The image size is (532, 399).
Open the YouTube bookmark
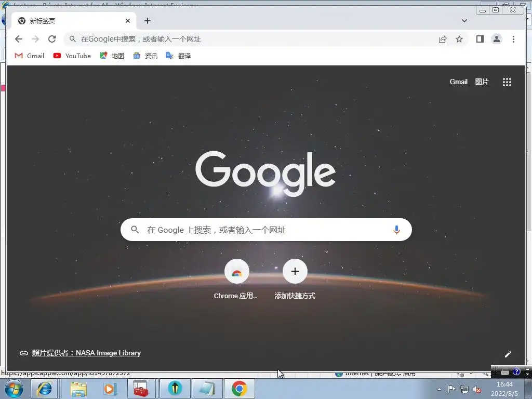(x=72, y=56)
